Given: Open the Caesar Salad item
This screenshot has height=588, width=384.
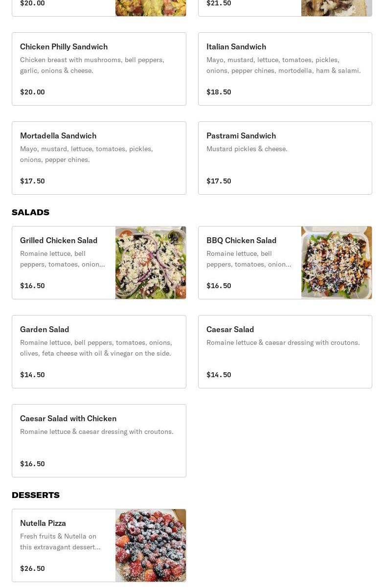Looking at the screenshot, I should point(285,352).
